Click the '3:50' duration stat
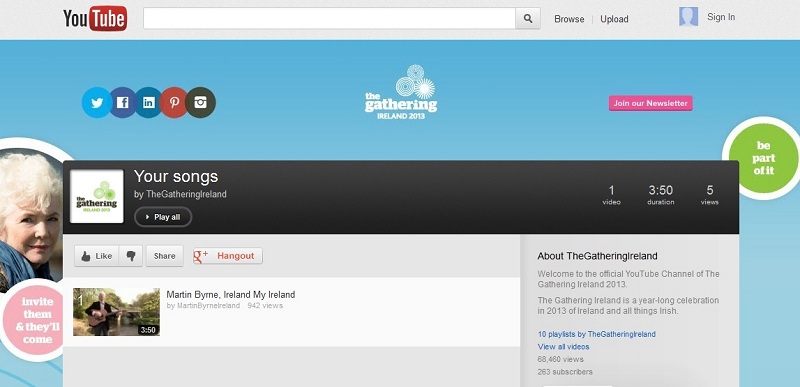 (661, 195)
